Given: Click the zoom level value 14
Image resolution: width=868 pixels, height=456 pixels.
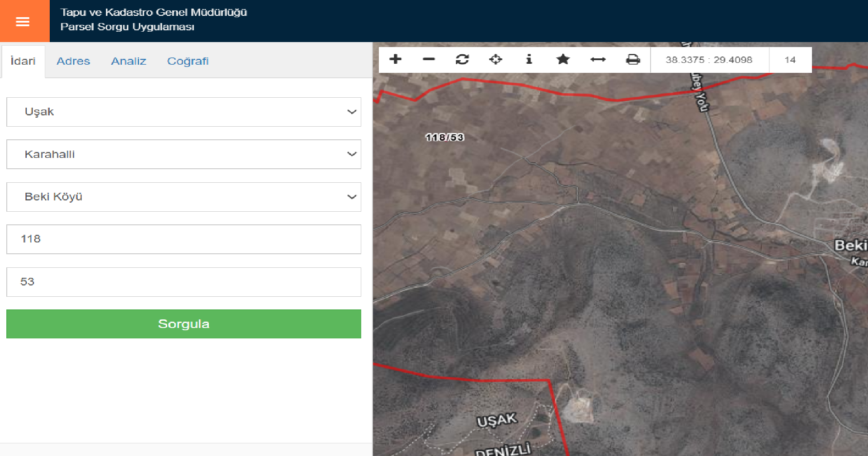Looking at the screenshot, I should click(790, 60).
